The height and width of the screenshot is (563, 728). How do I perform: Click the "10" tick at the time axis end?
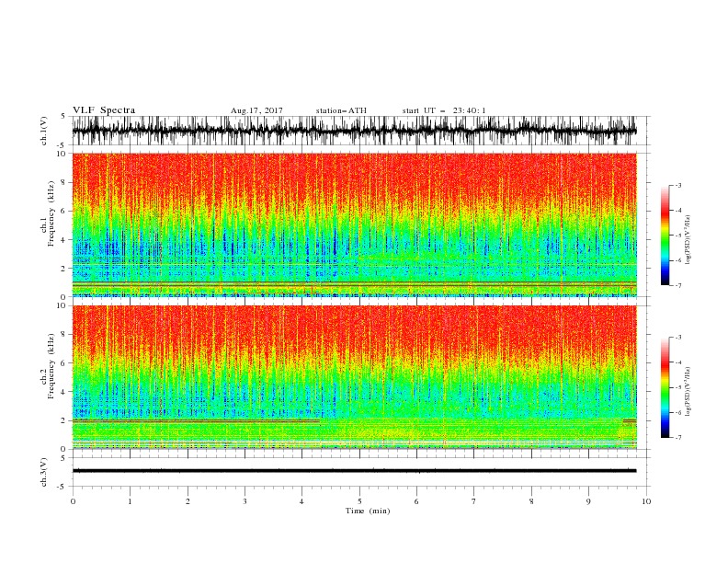click(646, 501)
